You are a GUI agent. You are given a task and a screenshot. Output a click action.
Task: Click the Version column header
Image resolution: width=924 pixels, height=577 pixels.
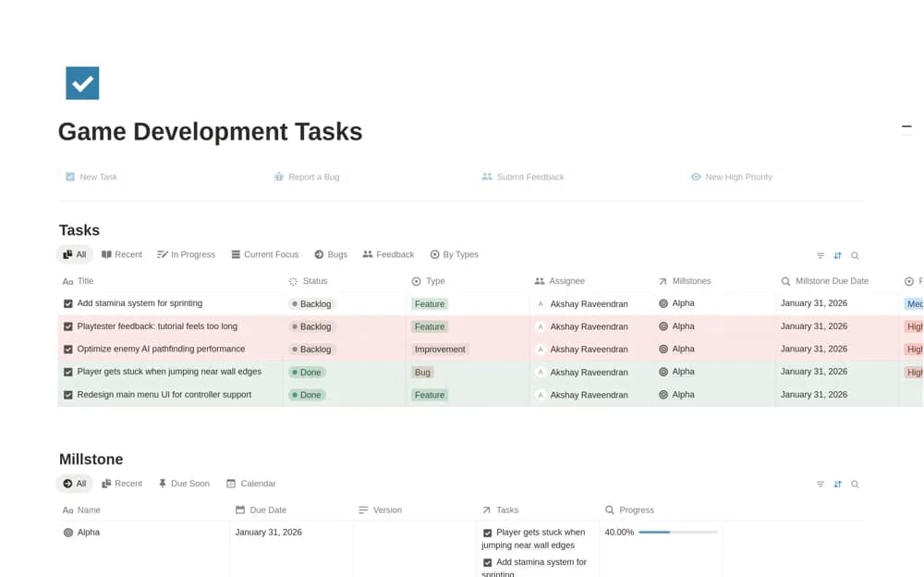(380, 510)
